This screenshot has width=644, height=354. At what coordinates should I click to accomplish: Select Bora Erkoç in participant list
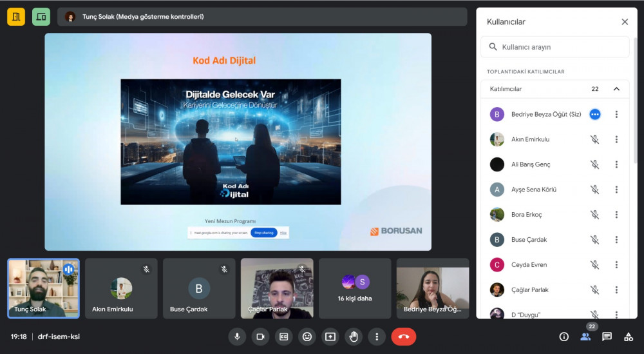(x=527, y=215)
